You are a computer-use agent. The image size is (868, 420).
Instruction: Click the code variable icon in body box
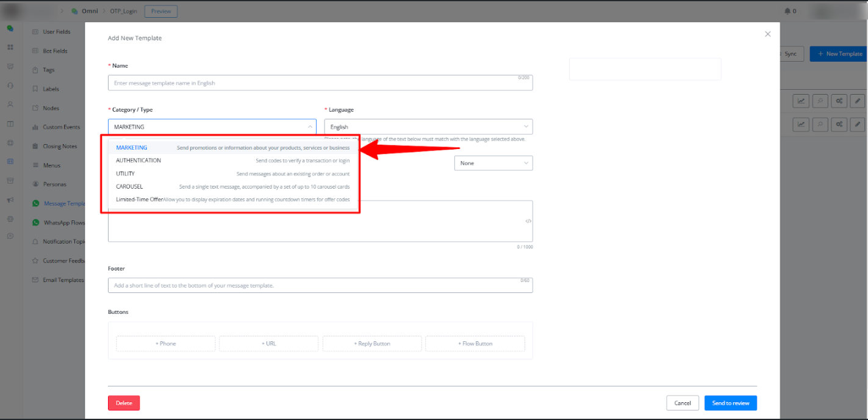click(528, 221)
